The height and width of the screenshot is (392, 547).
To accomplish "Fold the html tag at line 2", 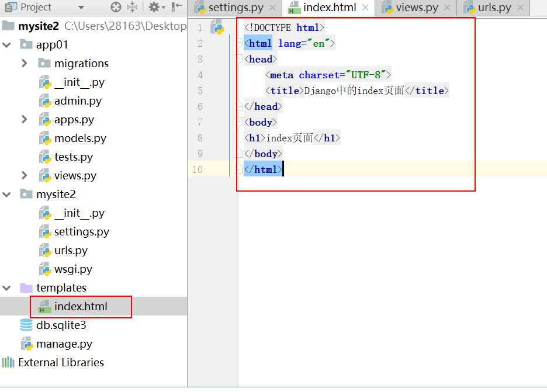I will [238, 43].
